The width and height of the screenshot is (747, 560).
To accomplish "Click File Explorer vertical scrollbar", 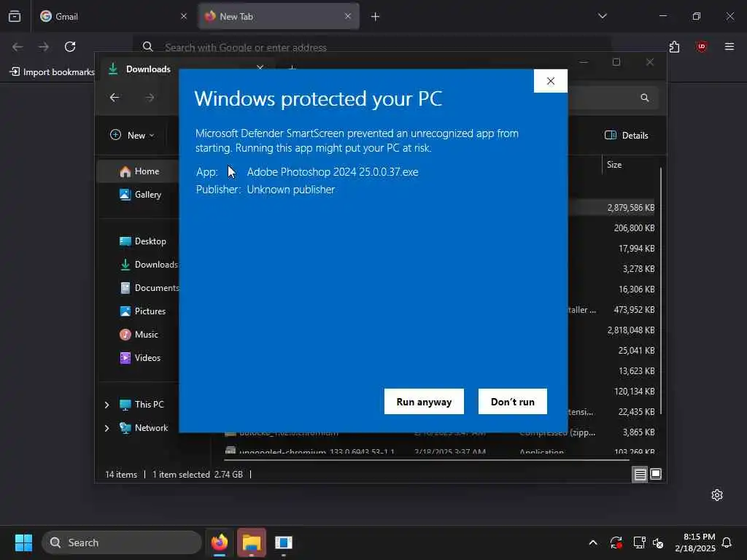I will (x=661, y=290).
